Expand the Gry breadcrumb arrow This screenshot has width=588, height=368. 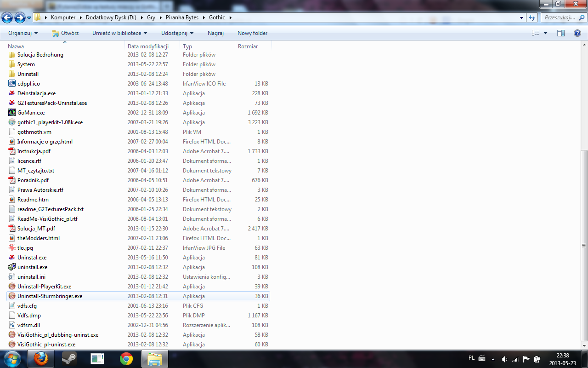click(x=160, y=17)
